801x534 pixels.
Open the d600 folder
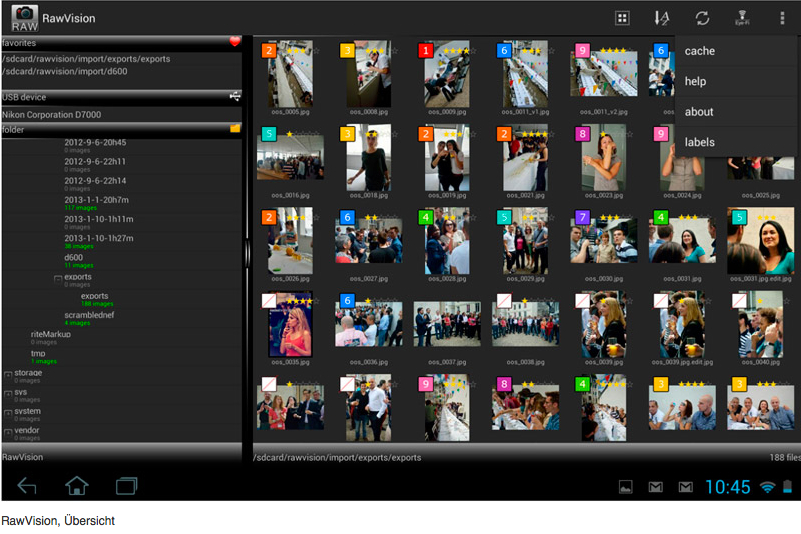click(x=79, y=260)
